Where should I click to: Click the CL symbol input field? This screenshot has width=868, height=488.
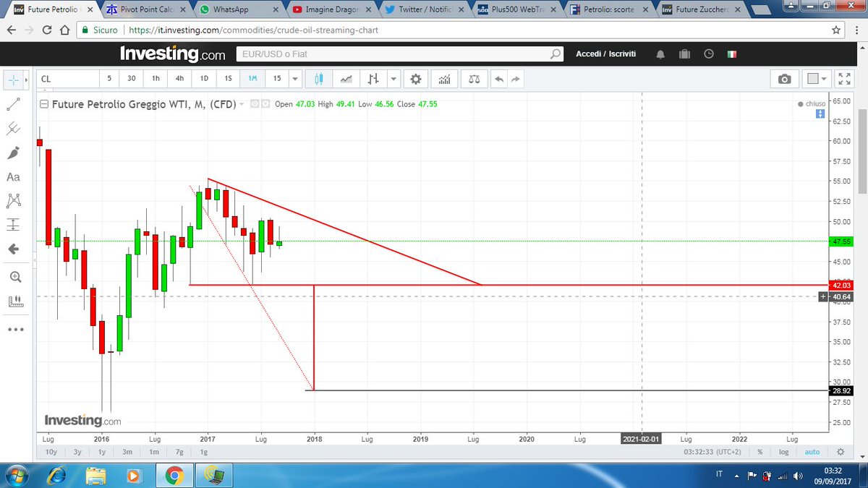(x=67, y=79)
